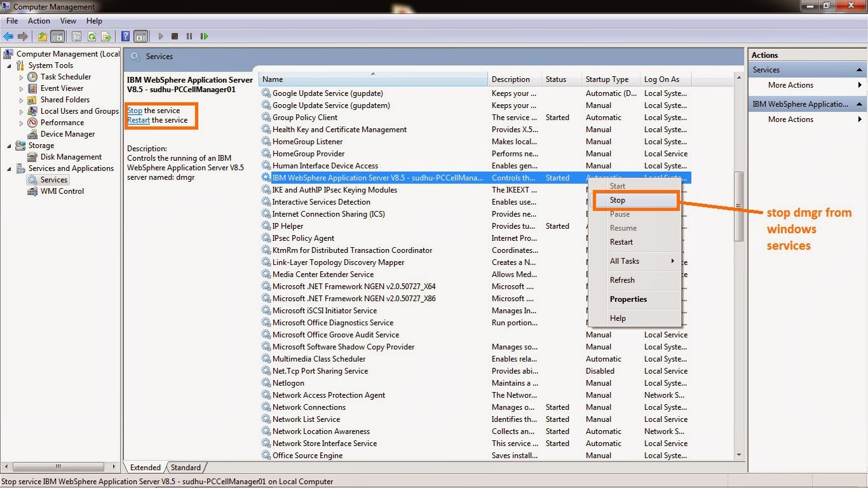Click the Start Service play icon
The height and width of the screenshot is (488, 868).
(161, 36)
